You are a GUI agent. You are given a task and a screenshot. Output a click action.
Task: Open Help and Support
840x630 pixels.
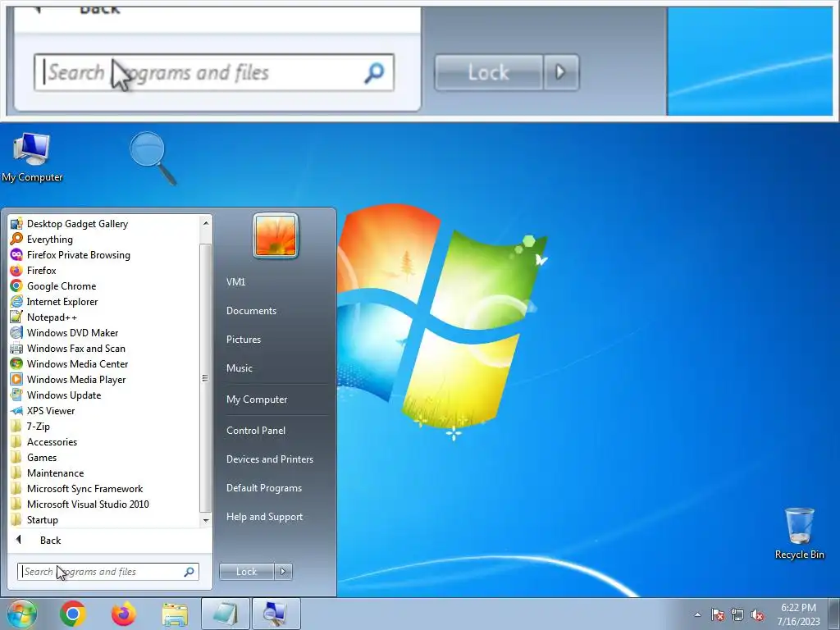point(264,517)
